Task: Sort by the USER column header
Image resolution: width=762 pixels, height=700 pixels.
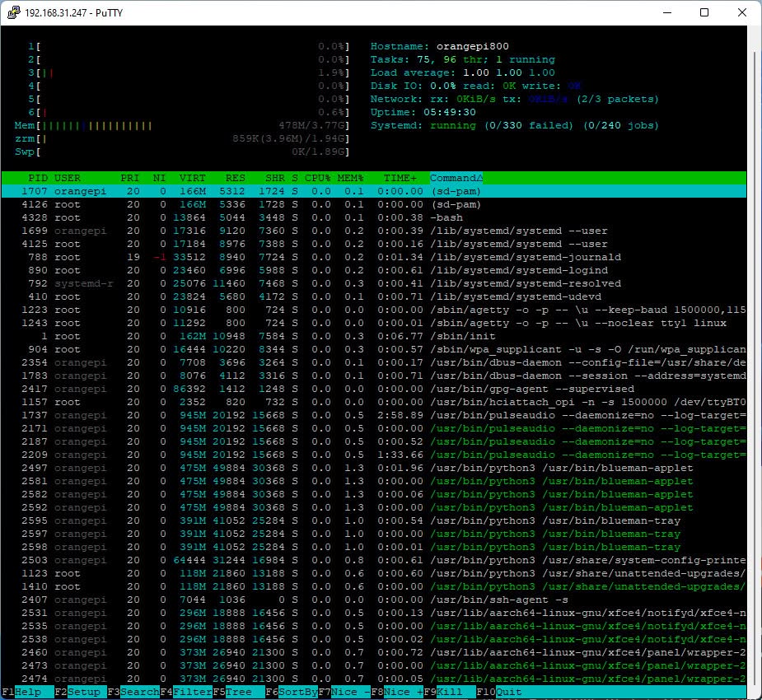Action: pyautogui.click(x=67, y=178)
